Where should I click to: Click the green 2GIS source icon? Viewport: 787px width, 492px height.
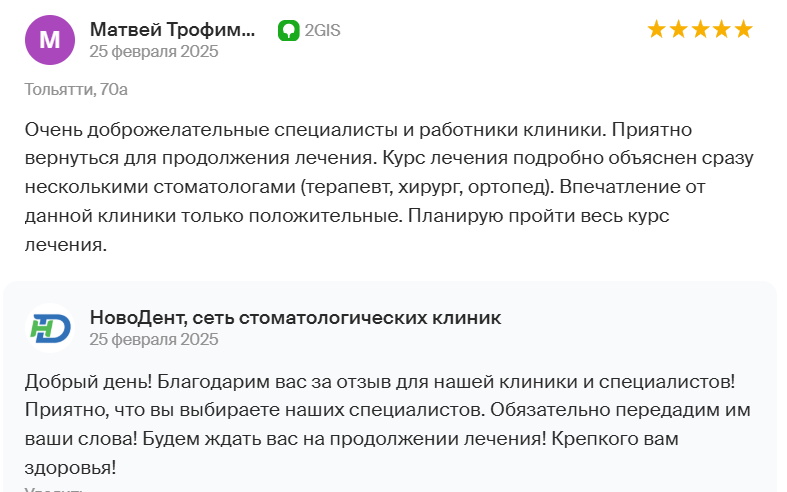click(289, 31)
